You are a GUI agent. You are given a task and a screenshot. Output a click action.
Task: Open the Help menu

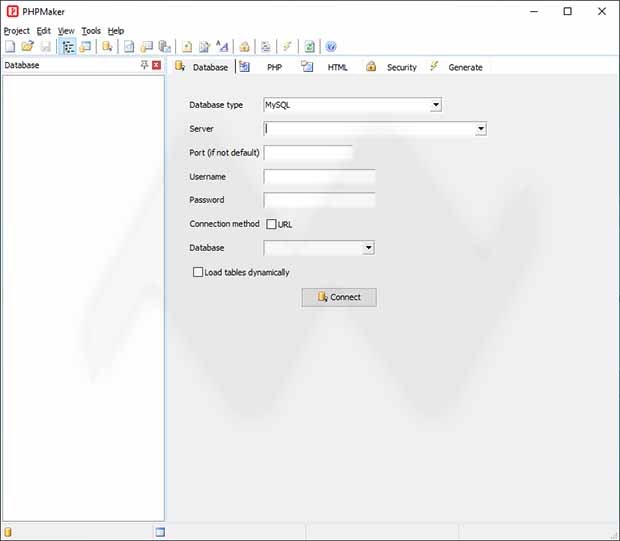(x=116, y=31)
